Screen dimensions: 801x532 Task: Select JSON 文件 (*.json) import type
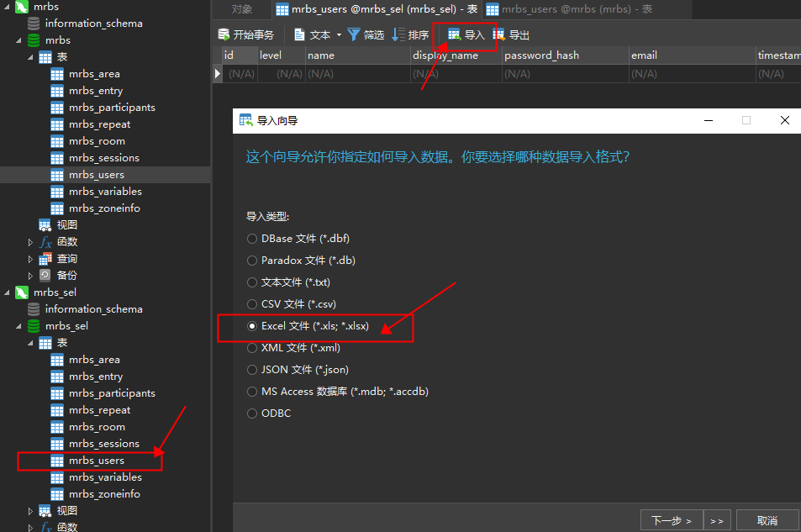pos(251,370)
